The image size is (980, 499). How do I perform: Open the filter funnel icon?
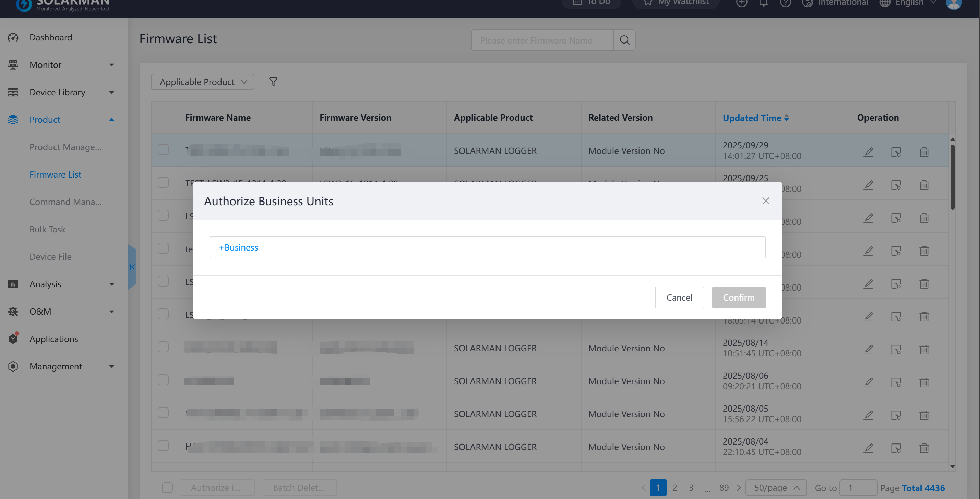click(x=273, y=82)
